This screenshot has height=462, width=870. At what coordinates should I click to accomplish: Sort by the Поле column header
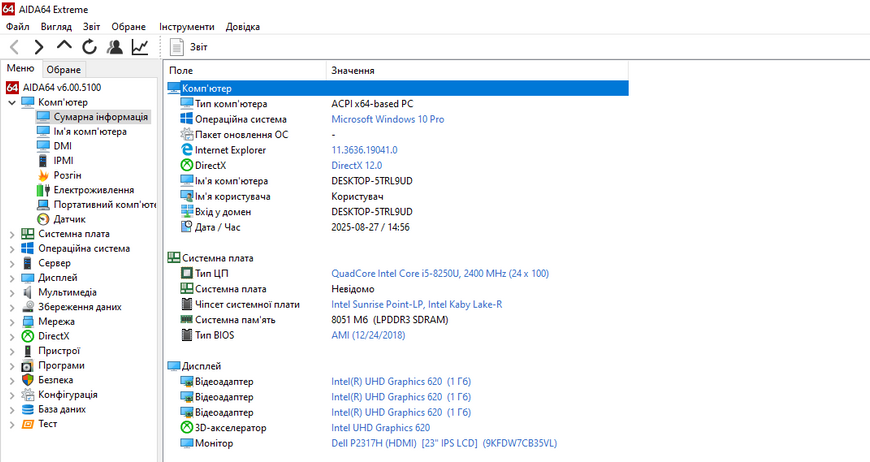[245, 70]
